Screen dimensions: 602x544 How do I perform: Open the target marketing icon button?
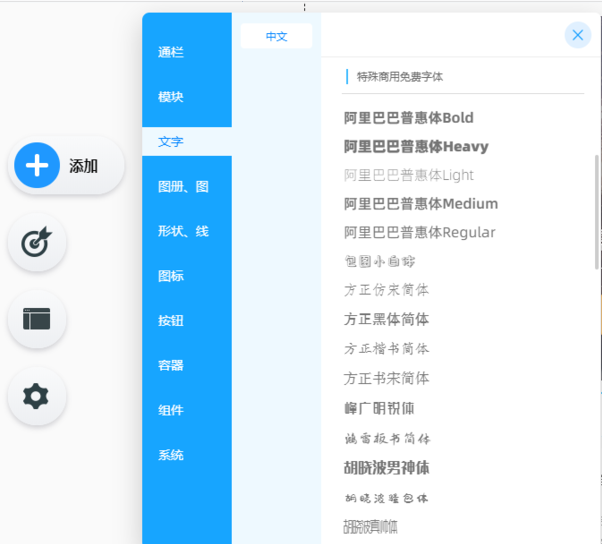pyautogui.click(x=37, y=243)
